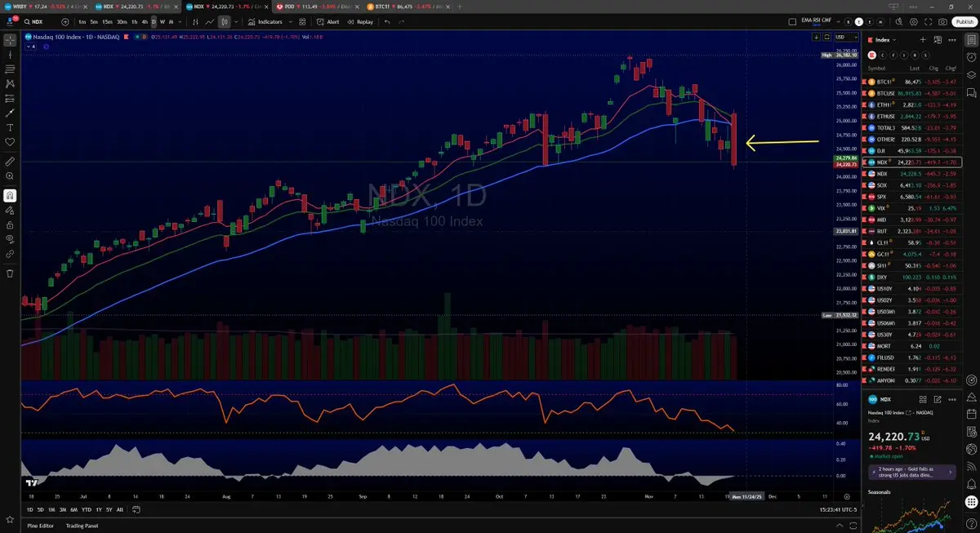Image resolution: width=980 pixels, height=533 pixels.
Task: Open the Seasonals chart thumbnail
Action: coord(911,516)
